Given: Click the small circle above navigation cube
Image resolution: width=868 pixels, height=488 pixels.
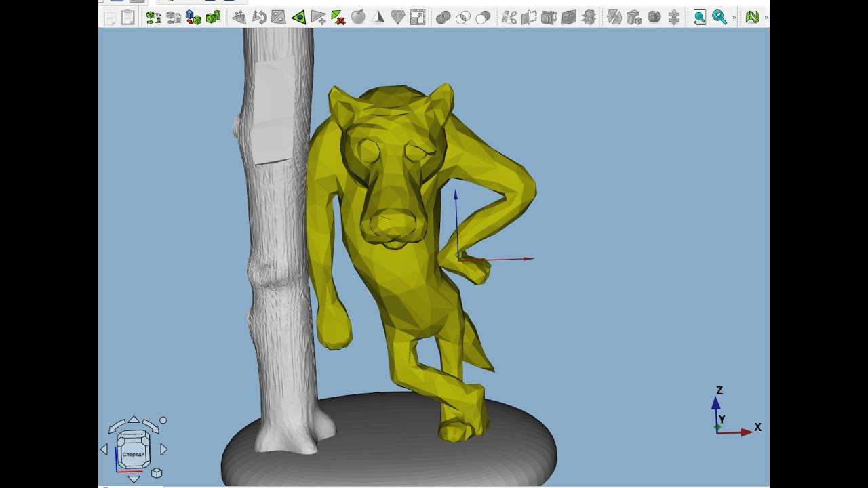Looking at the screenshot, I should coord(163,420).
